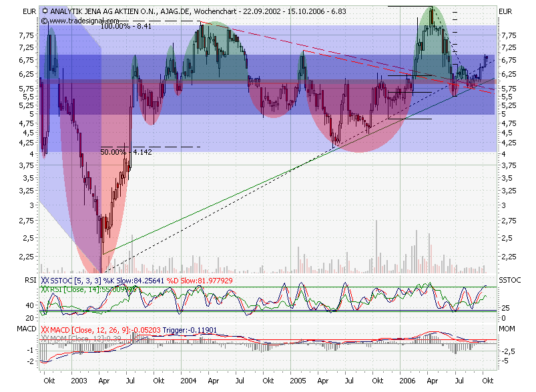Select the 'Trigger:-0.11901' legend value
This screenshot has height=392, width=536.
click(x=190, y=330)
